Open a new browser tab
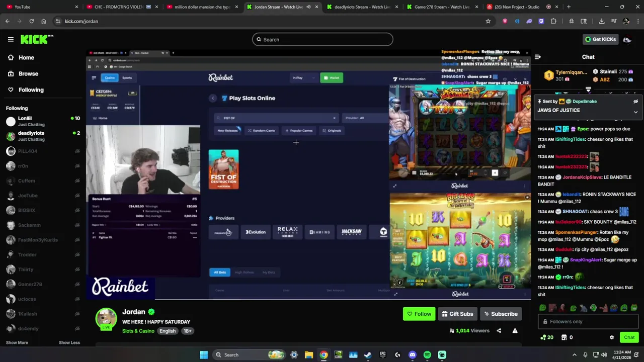644x362 pixels. point(569,7)
